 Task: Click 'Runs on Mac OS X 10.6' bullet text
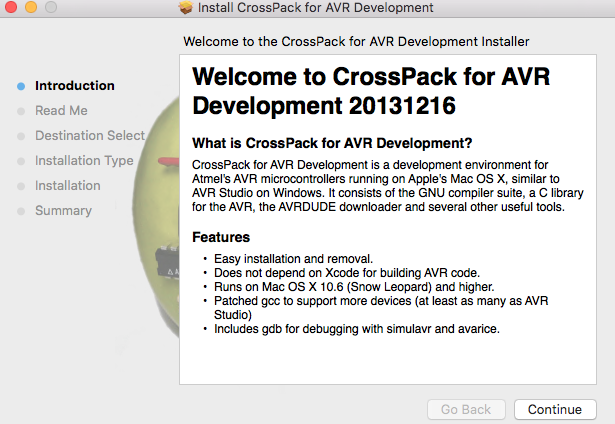point(354,287)
